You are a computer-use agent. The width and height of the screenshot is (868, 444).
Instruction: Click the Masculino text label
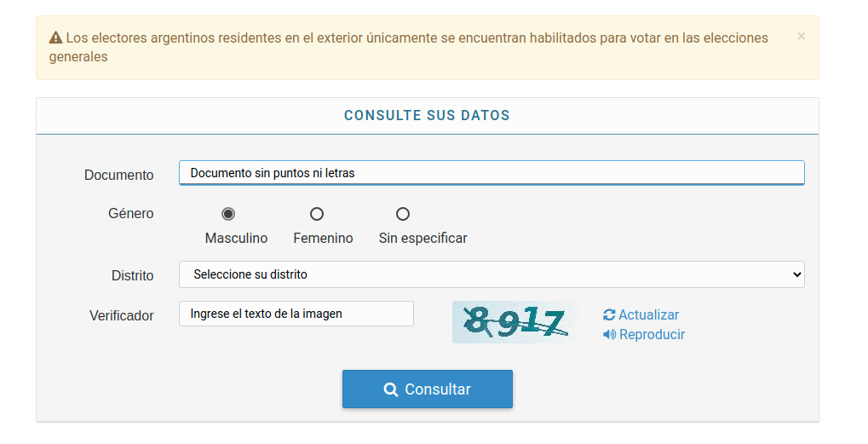(236, 239)
